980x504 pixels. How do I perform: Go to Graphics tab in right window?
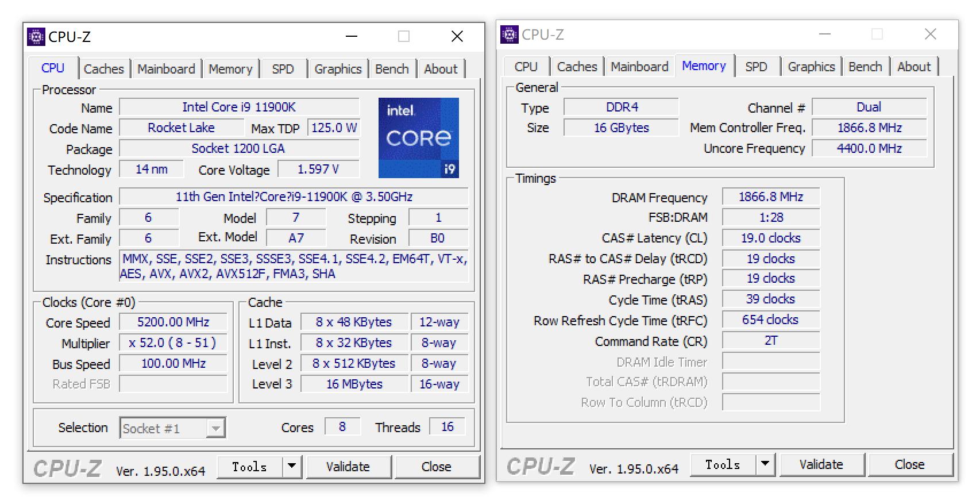811,67
